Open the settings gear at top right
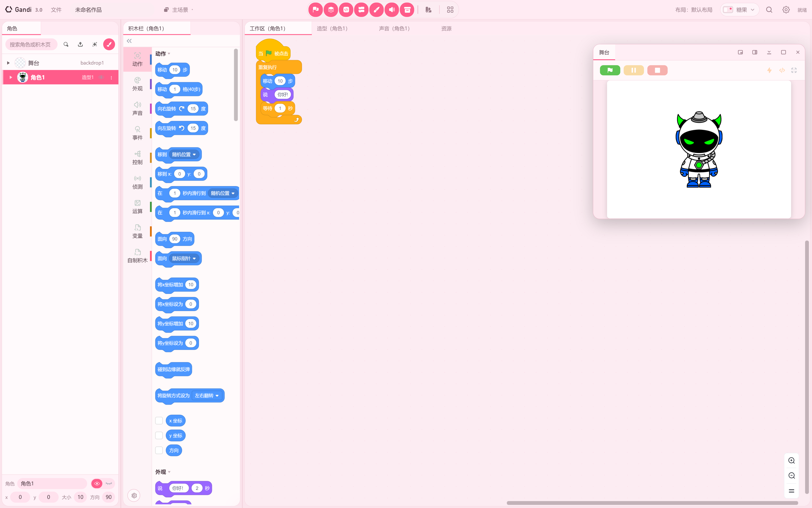Screen dimensions: 812x508 (786, 10)
